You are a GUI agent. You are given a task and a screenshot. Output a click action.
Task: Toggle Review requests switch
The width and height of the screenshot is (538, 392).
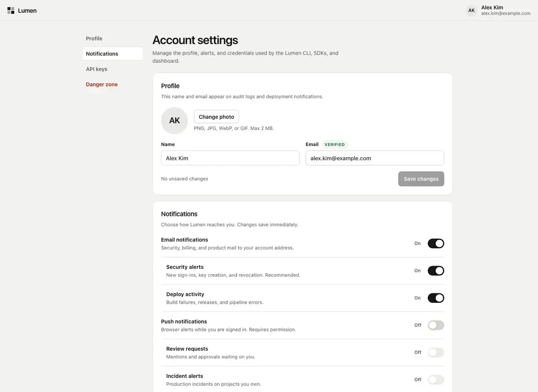(x=436, y=353)
